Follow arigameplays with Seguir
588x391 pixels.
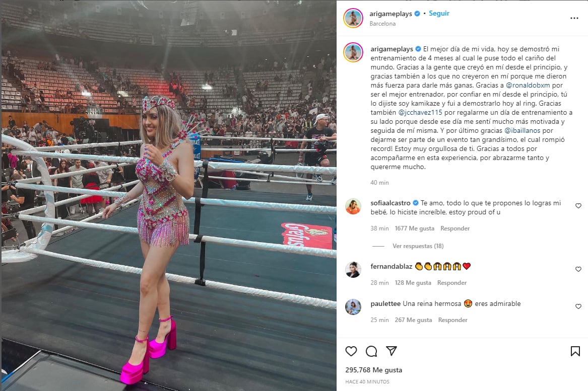439,14
